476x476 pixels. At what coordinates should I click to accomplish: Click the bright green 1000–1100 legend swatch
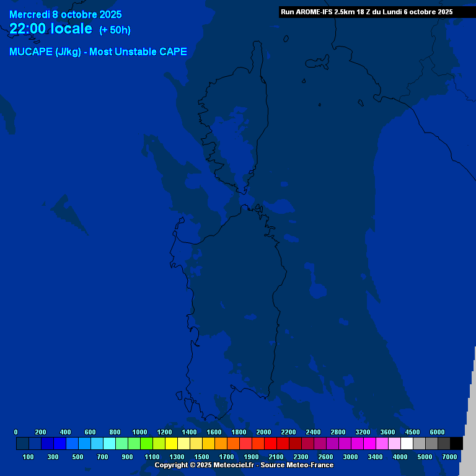(x=146, y=443)
